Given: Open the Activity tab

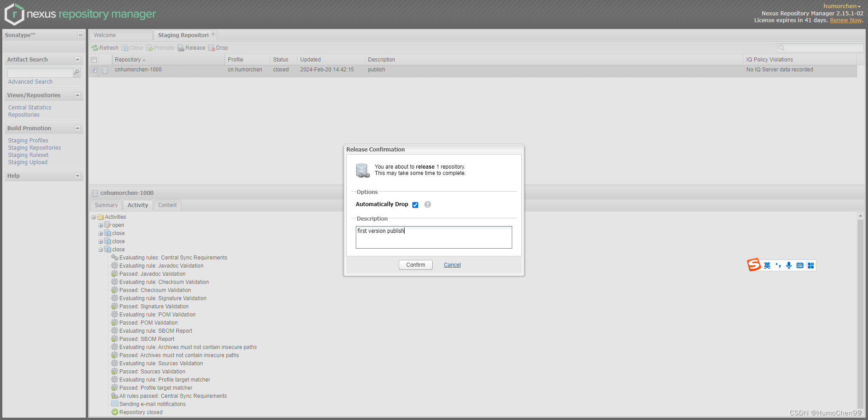Looking at the screenshot, I should tap(138, 205).
